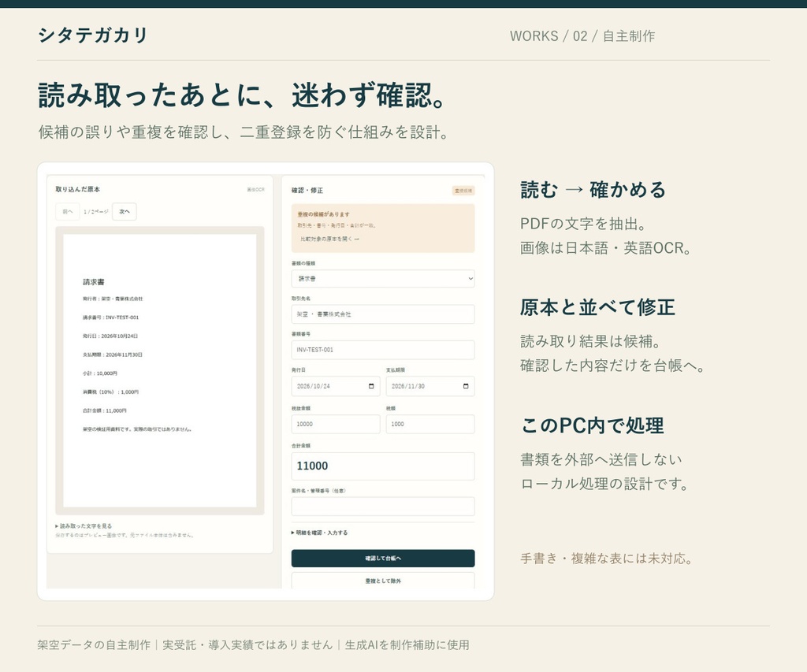Click the 取り込んだ原本 panel title

[78, 189]
